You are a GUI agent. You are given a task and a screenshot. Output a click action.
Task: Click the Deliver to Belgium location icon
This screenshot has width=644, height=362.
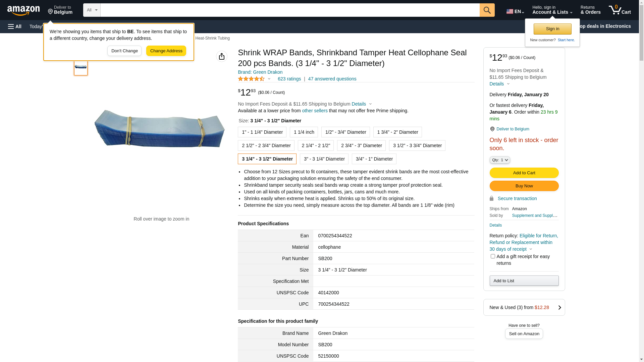pos(492,129)
